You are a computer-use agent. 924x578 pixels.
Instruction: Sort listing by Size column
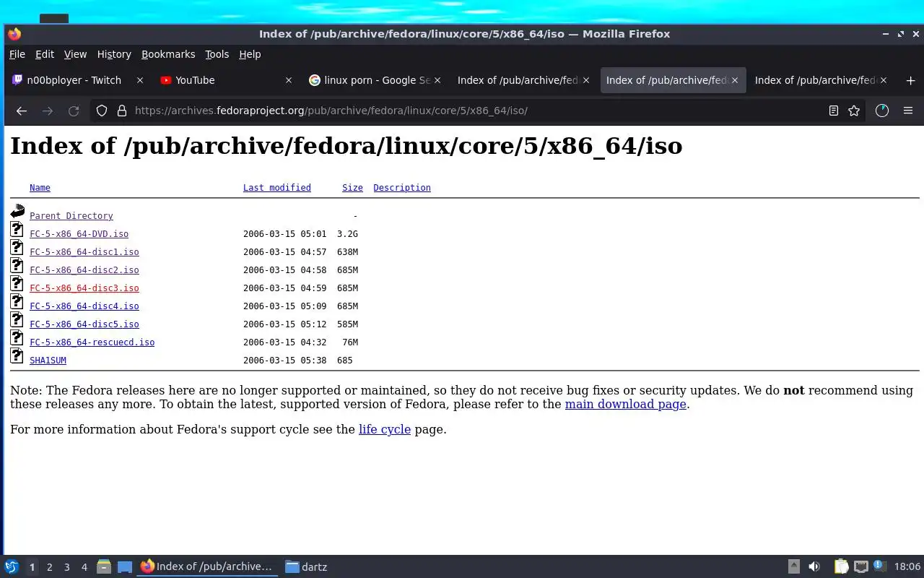click(x=352, y=188)
